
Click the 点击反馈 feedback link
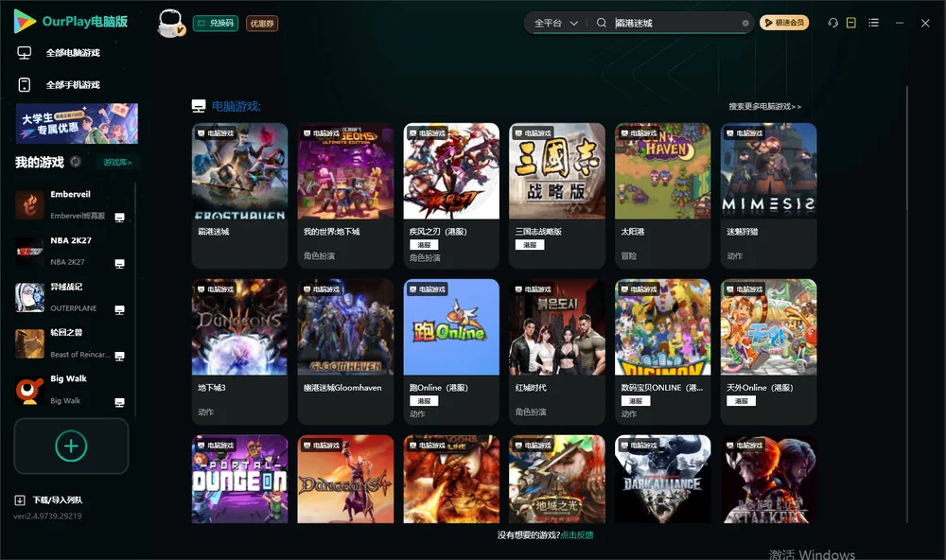[x=577, y=534]
